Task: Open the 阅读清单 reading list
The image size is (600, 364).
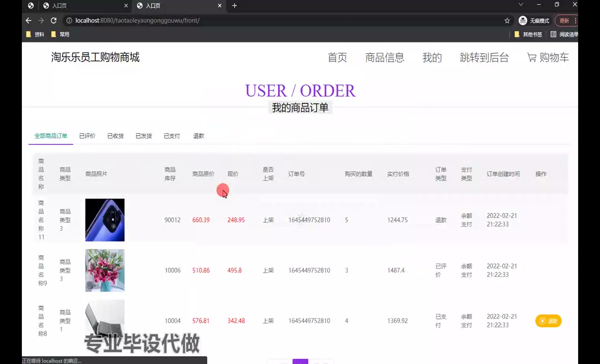Action: 564,35
